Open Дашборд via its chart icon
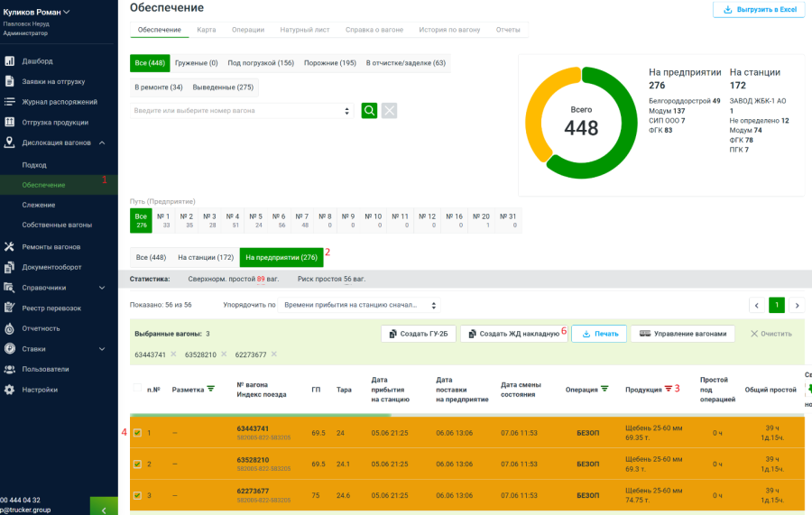 [x=9, y=61]
